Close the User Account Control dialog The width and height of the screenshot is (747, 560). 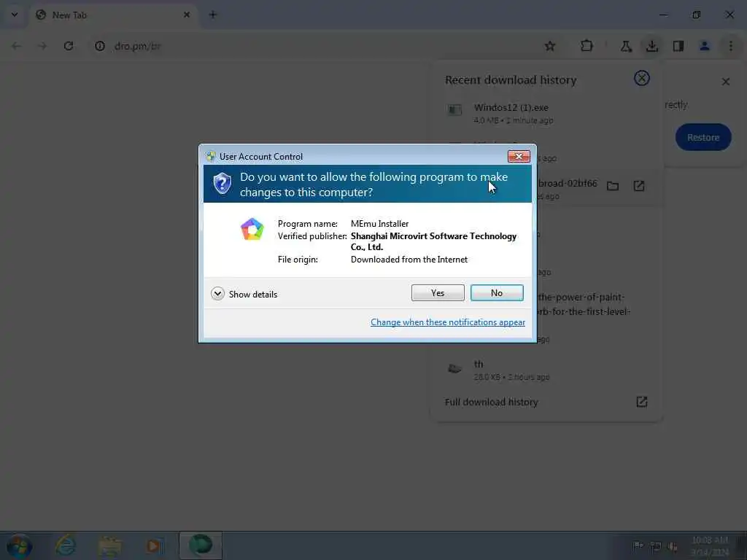click(x=519, y=156)
